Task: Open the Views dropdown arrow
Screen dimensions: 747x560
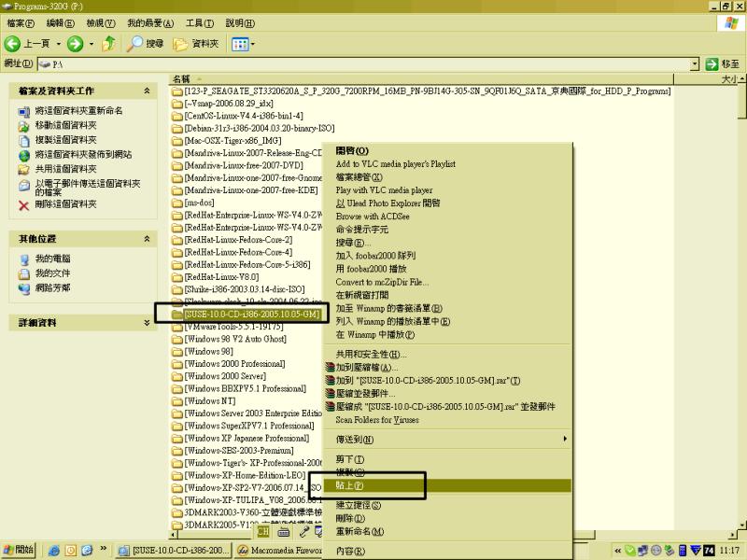Action: [252, 44]
